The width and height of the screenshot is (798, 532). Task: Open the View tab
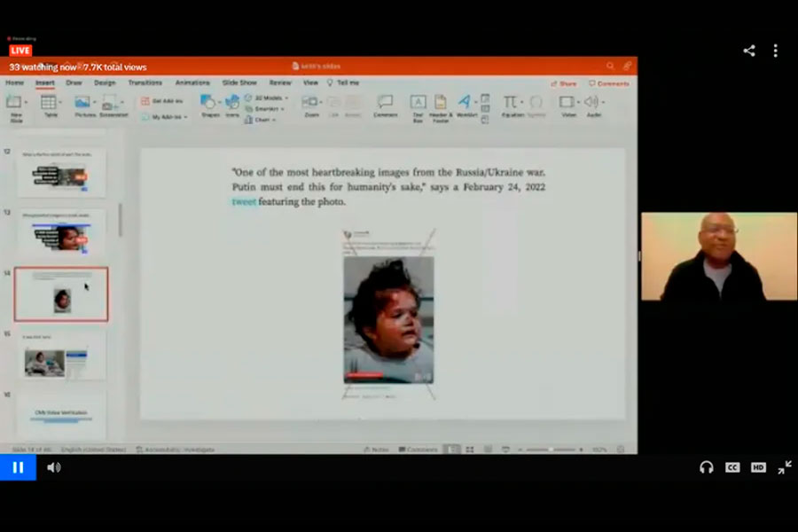pyautogui.click(x=310, y=82)
